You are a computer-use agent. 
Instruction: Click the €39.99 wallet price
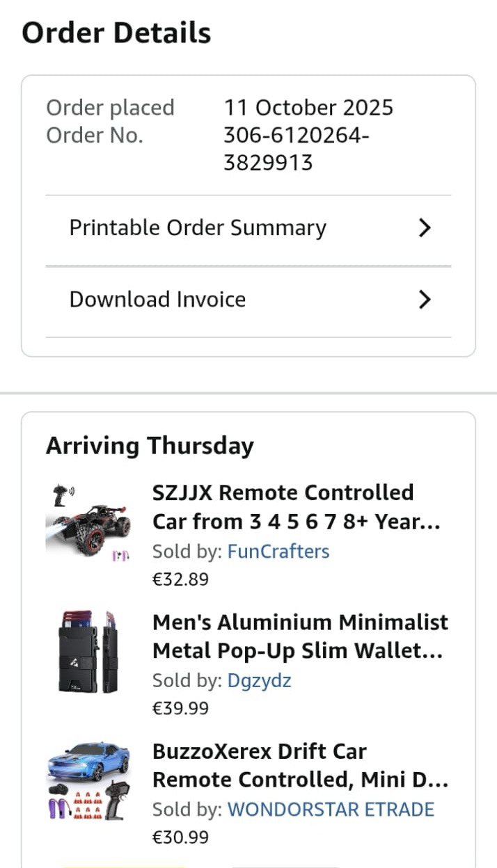(180, 709)
